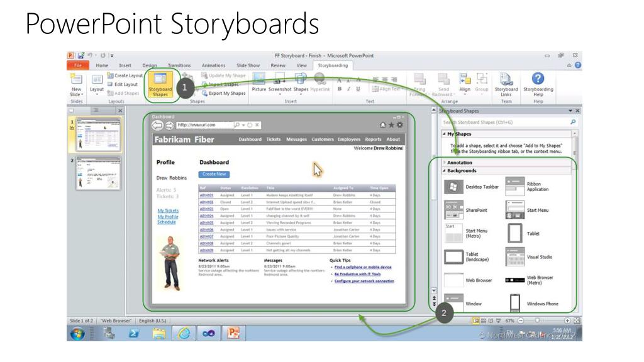
Task: Select slide 1 thumbnail
Action: pyautogui.click(x=99, y=134)
